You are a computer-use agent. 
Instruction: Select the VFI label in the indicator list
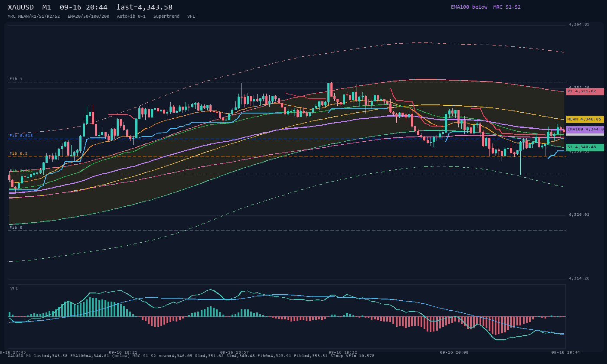pos(191,16)
